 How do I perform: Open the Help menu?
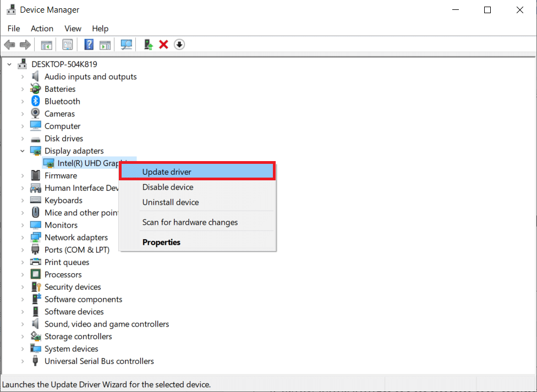pyautogui.click(x=100, y=29)
